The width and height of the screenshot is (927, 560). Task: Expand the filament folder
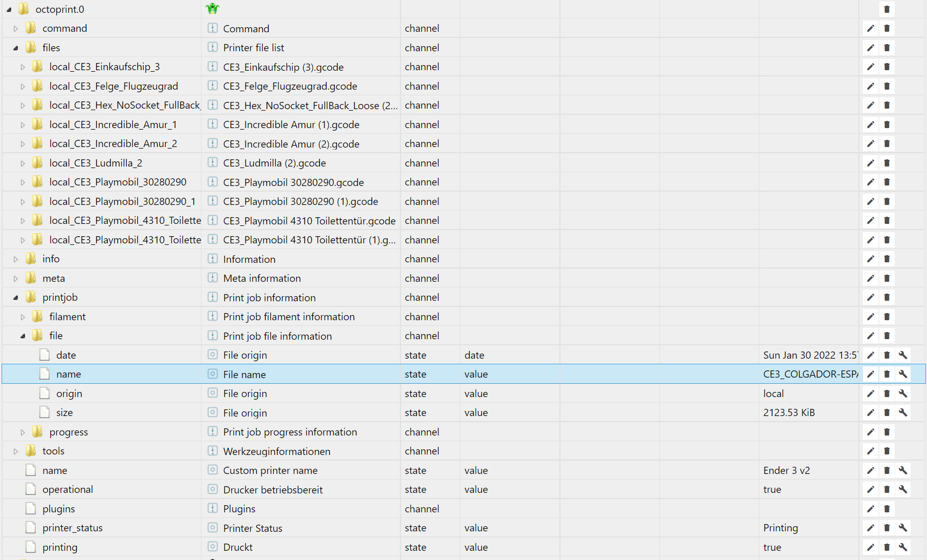pos(23,317)
